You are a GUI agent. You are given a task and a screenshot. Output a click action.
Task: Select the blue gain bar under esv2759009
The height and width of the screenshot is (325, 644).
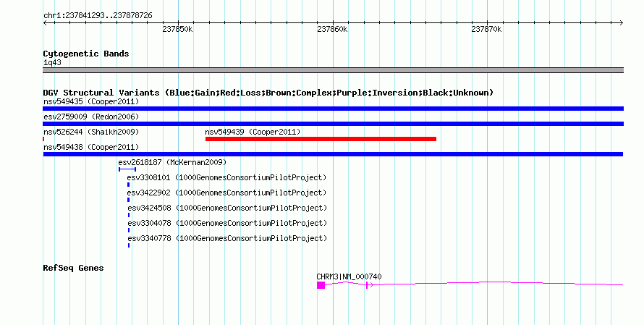point(333,124)
